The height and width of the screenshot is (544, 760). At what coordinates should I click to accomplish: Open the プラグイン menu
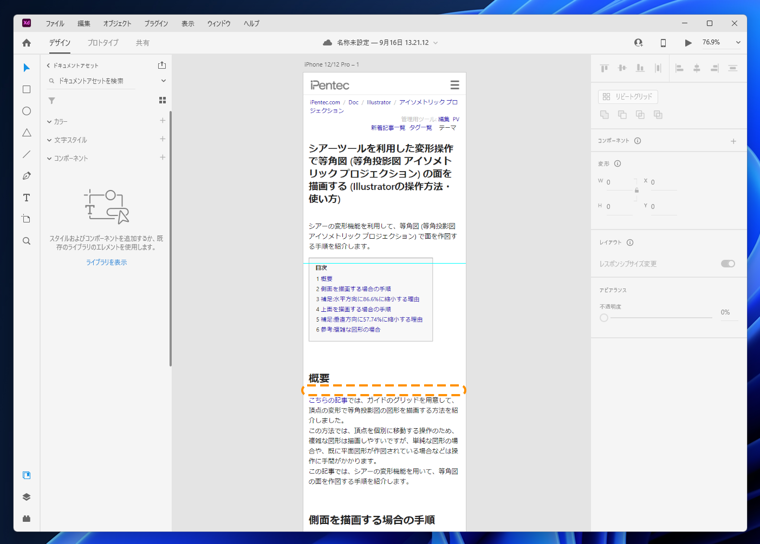tap(156, 23)
